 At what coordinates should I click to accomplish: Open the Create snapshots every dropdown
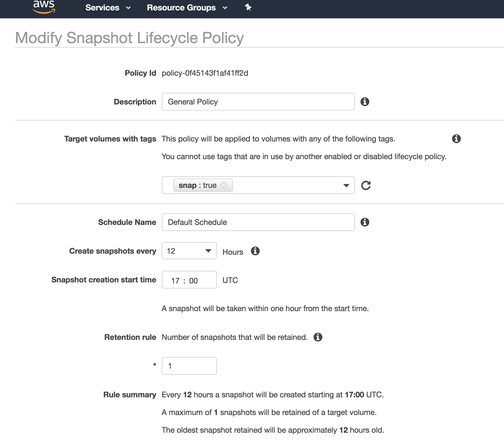(x=189, y=251)
